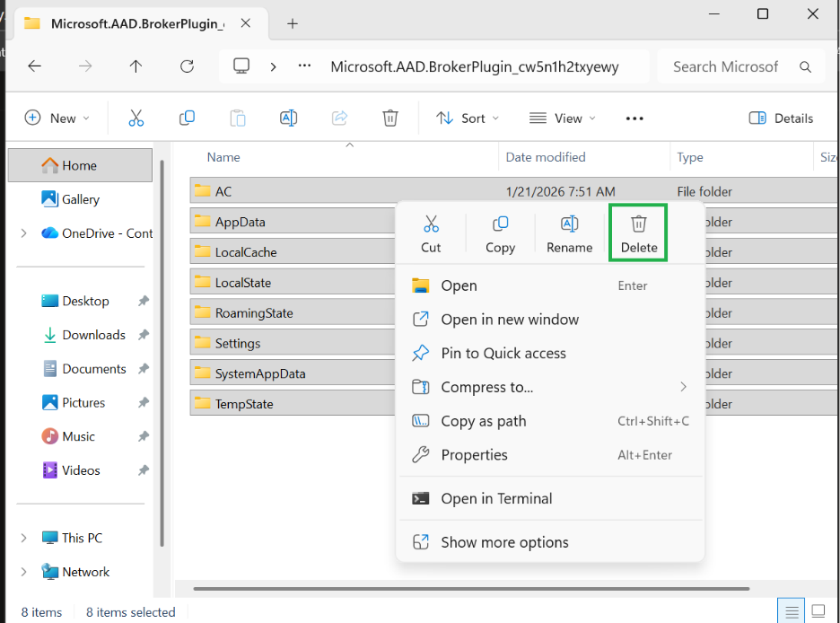
Task: Click the Cut icon in the toolbar
Action: pos(136,118)
